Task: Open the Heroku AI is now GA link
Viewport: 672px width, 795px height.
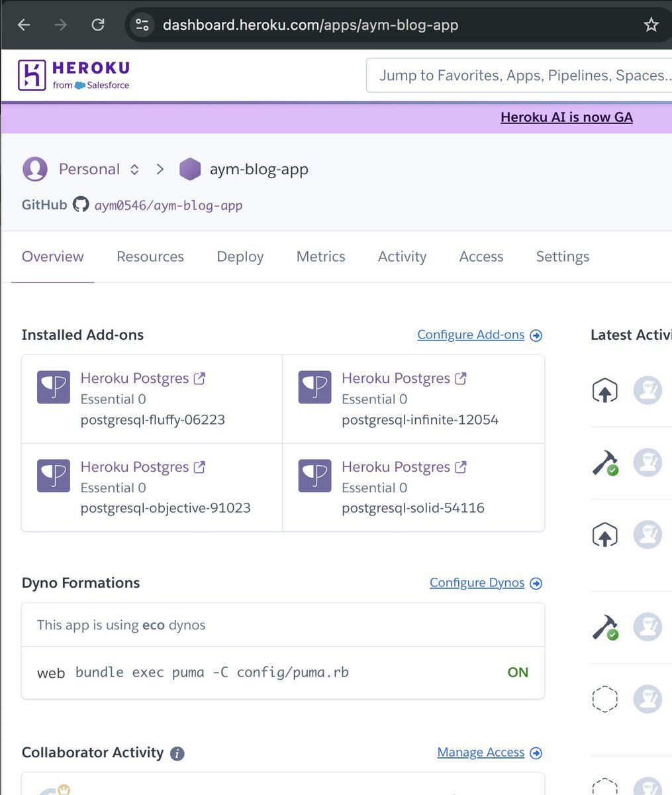Action: tap(567, 117)
